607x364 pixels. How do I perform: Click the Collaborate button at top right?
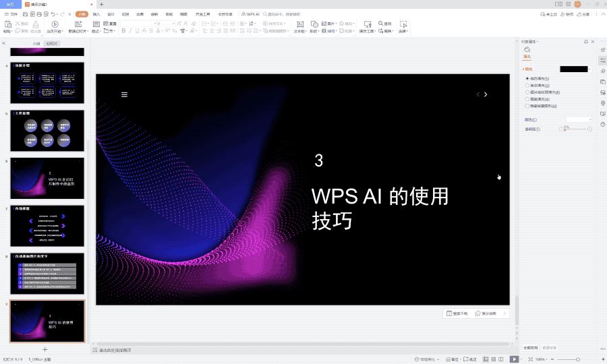pyautogui.click(x=567, y=14)
